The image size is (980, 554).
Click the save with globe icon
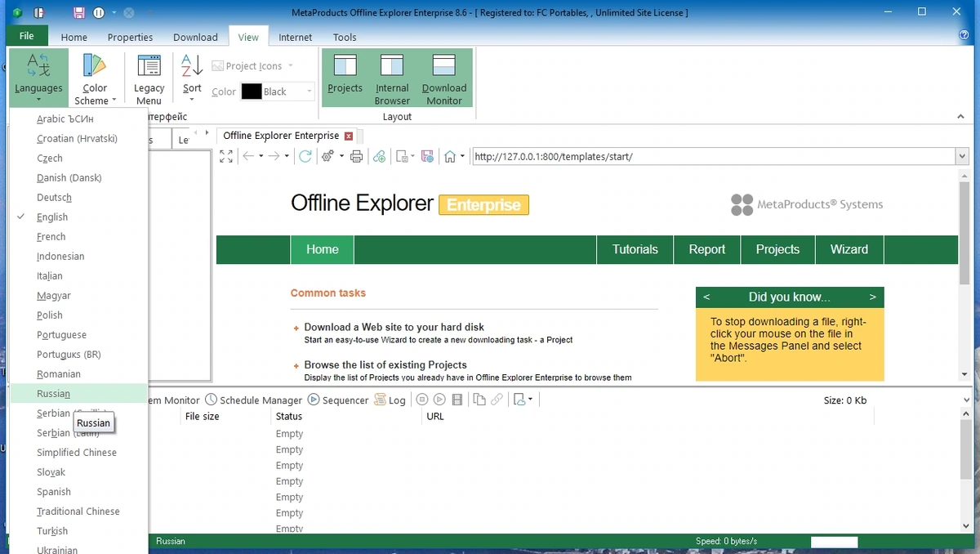[x=427, y=157]
